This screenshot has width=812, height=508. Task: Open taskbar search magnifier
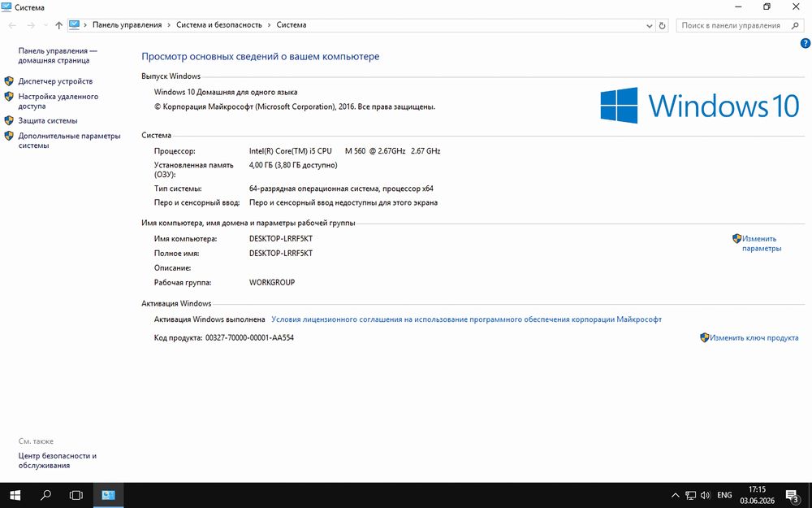[45, 495]
